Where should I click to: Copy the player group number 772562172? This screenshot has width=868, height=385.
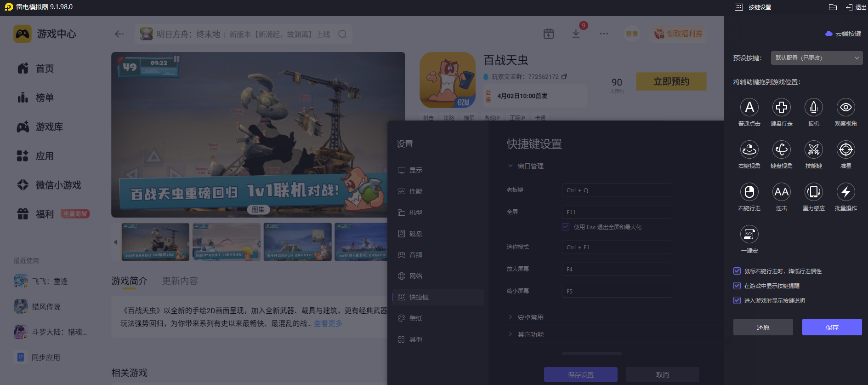pos(564,76)
